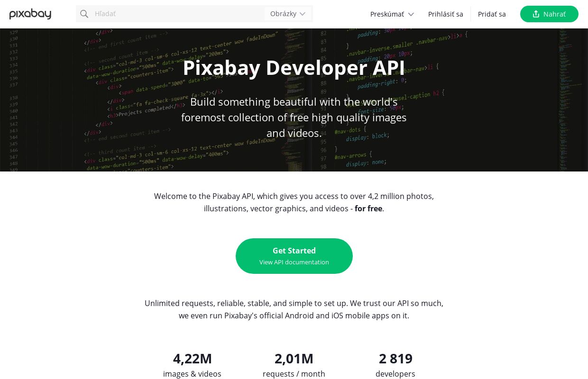Click the Get Started documentation button
Viewport: 588px width, 379px height.
[294, 256]
